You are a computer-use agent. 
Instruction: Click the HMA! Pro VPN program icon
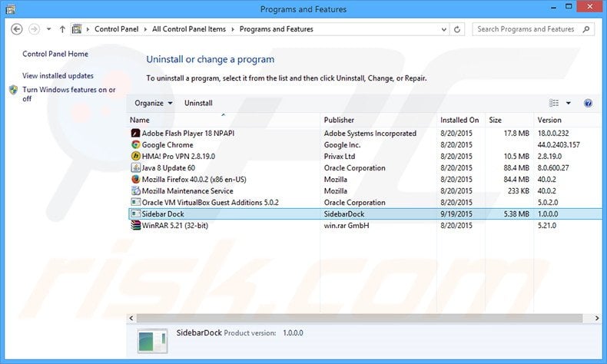click(x=135, y=157)
